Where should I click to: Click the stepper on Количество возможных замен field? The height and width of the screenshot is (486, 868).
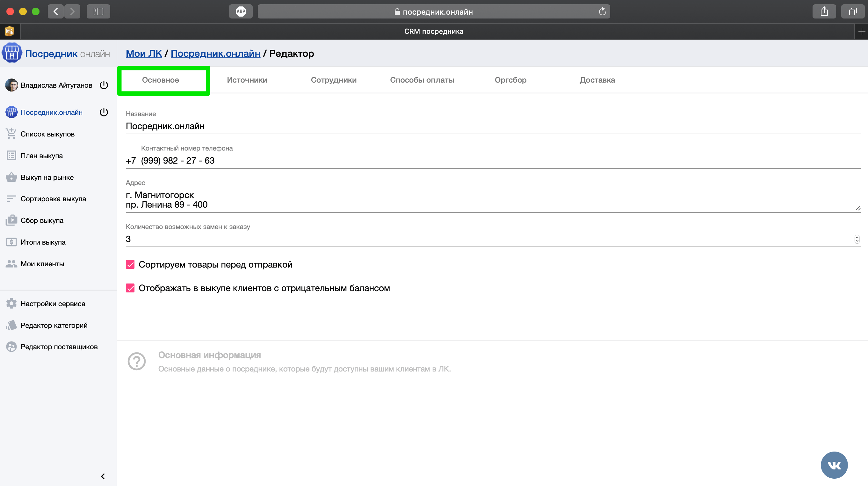click(857, 239)
